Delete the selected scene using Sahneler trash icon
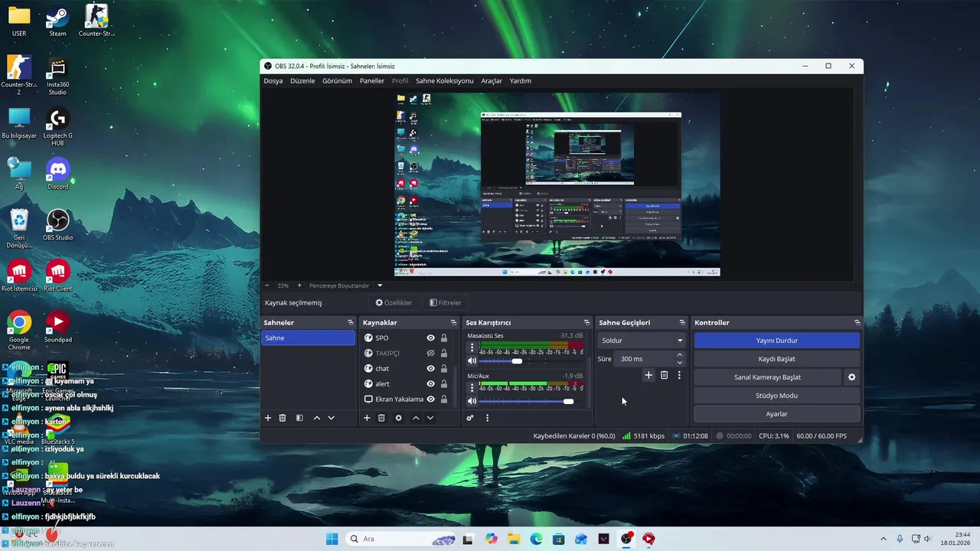This screenshot has width=980, height=551. click(x=283, y=418)
